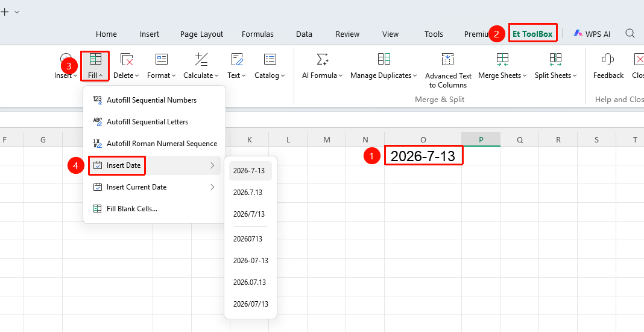
Task: Switch to the Insert ribbon tab
Action: (x=150, y=34)
